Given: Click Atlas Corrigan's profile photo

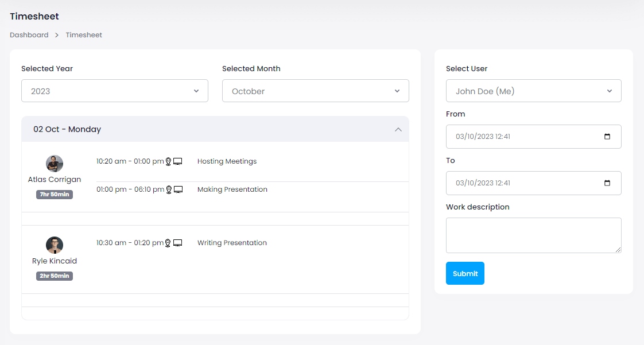Looking at the screenshot, I should tap(55, 164).
